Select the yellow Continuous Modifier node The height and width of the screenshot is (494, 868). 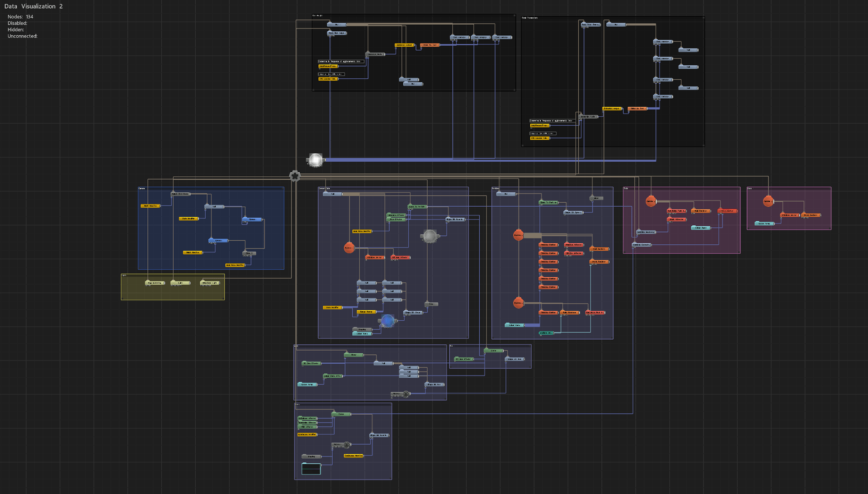(x=307, y=435)
